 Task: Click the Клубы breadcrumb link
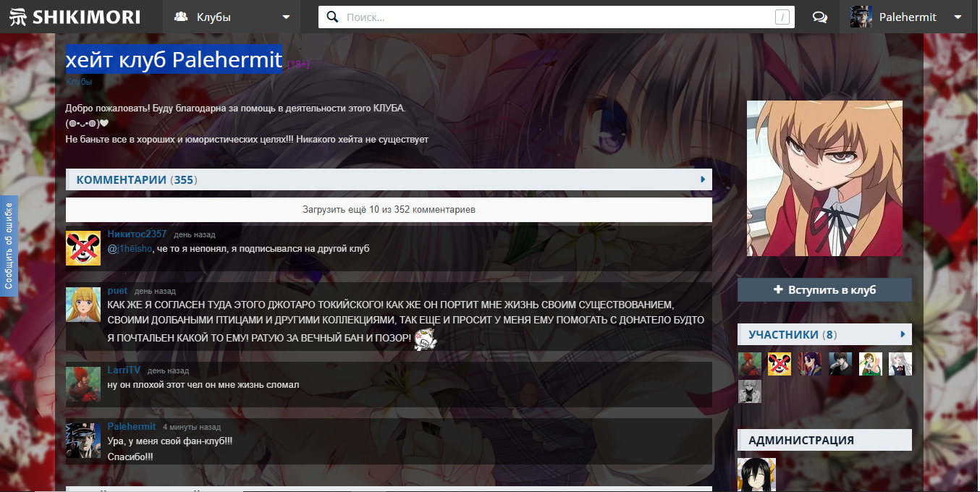[x=79, y=82]
